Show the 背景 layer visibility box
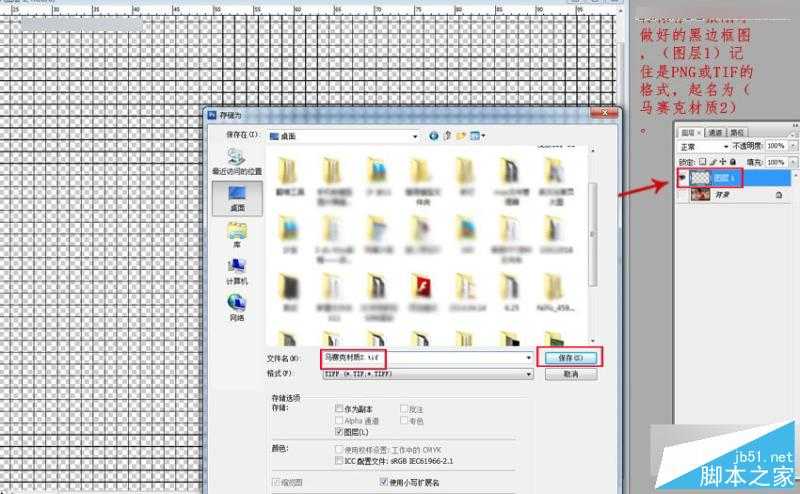 pyautogui.click(x=682, y=194)
